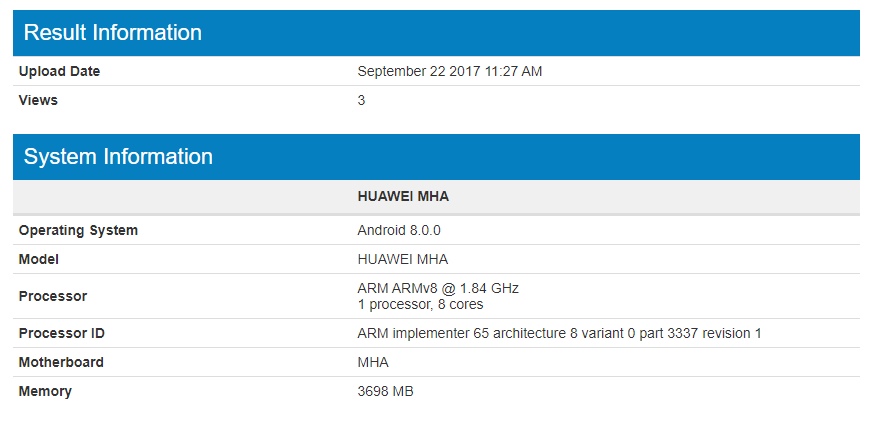This screenshot has width=869, height=425.
Task: Click the 1 processor, 8 cores text
Action: [x=419, y=303]
